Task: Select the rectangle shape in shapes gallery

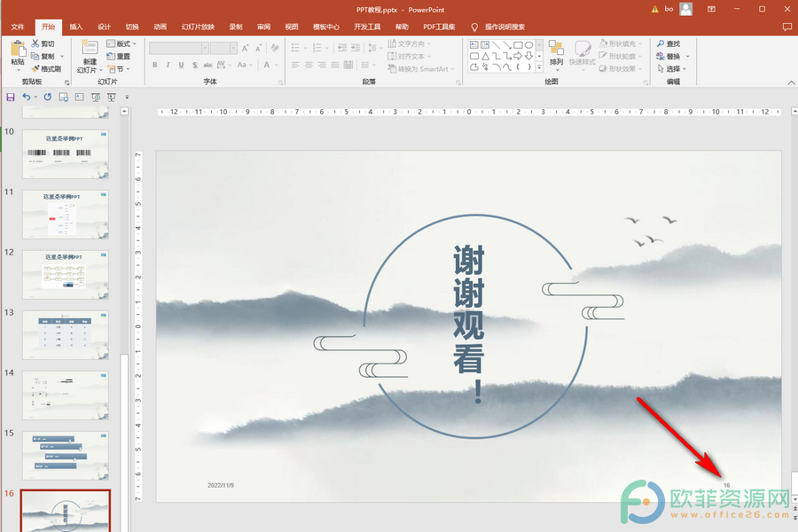Action: pyautogui.click(x=518, y=45)
